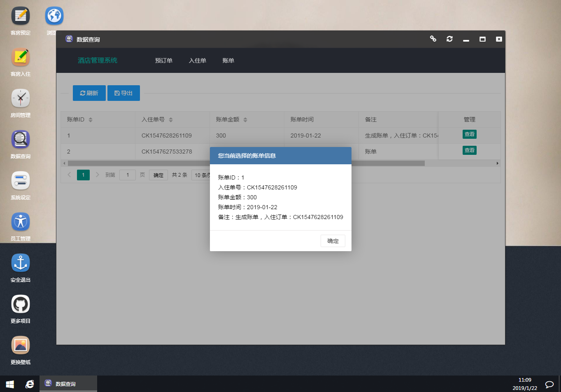Click the dialog title 您当前选择的账单信息

click(247, 156)
